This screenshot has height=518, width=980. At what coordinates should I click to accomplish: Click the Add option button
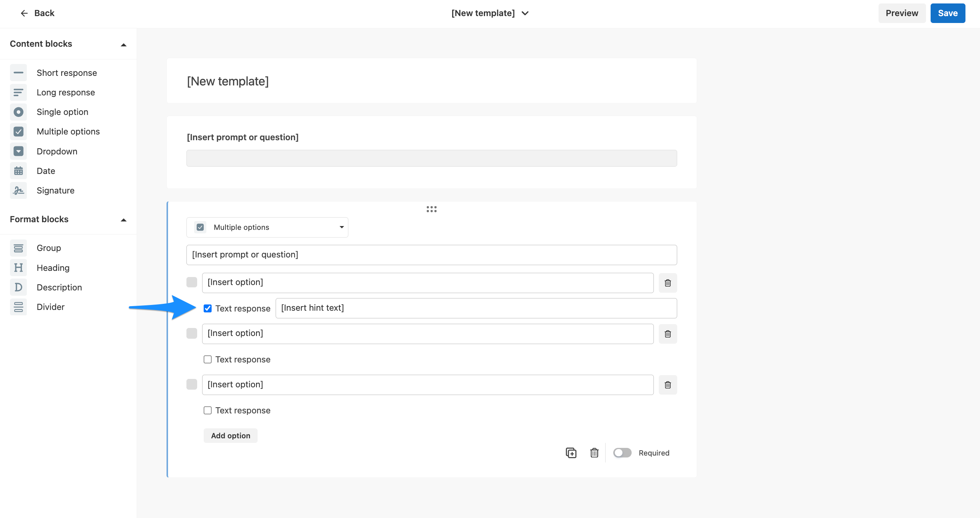click(x=230, y=436)
